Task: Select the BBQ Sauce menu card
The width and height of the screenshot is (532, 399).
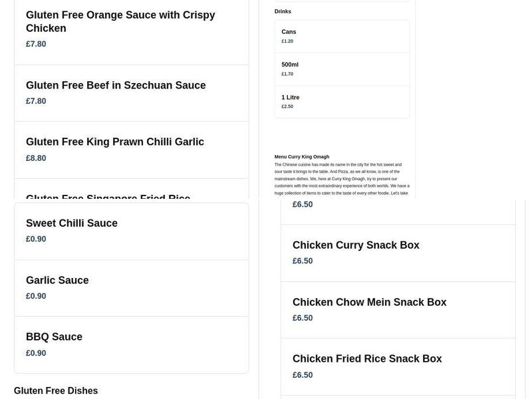Action: [130, 344]
